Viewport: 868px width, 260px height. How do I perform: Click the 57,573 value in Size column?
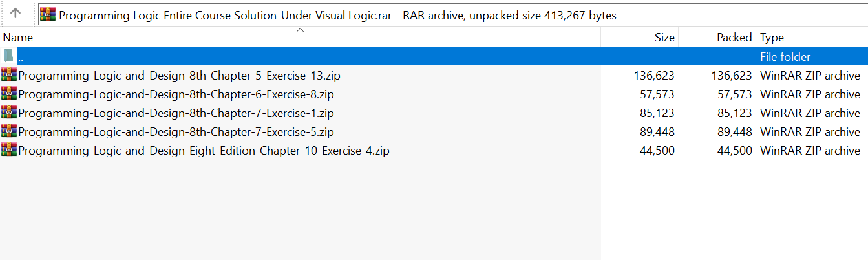click(x=657, y=94)
